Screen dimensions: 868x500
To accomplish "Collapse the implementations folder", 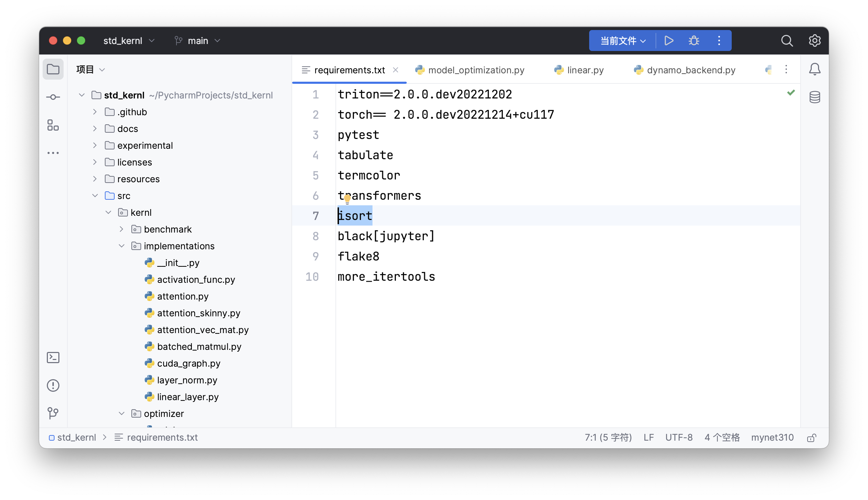I will [122, 246].
